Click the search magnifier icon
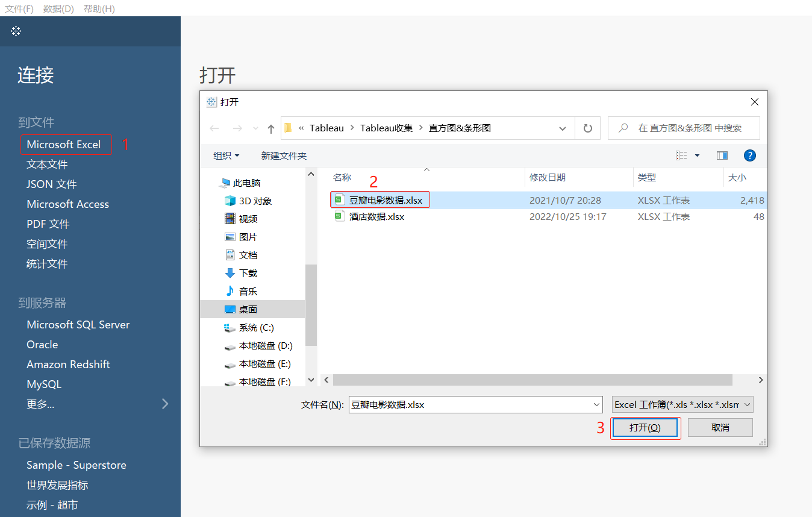Viewport: 812px width, 517px height. [623, 128]
